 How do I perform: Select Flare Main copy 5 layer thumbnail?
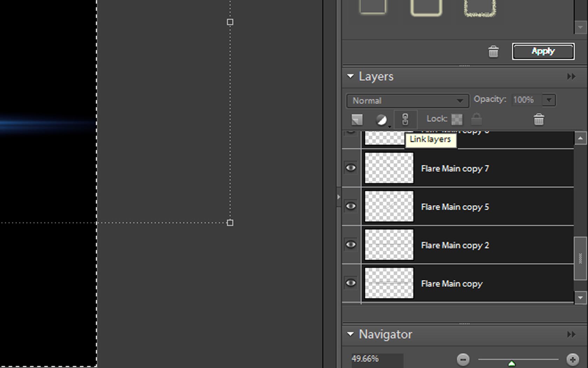389,206
